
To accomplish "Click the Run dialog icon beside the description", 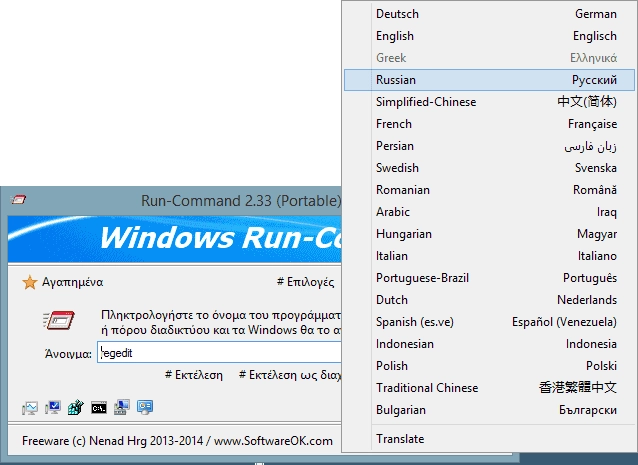I will click(59, 320).
